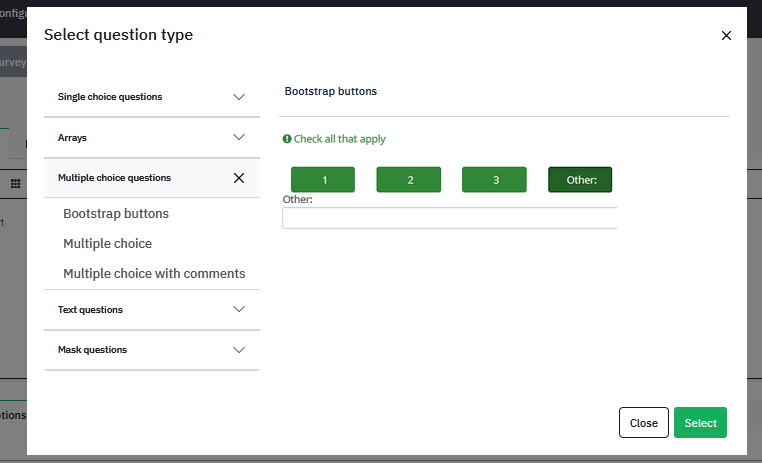Click the grid icon behind the dialog
Screen dimensions: 762x463
pos(15,184)
